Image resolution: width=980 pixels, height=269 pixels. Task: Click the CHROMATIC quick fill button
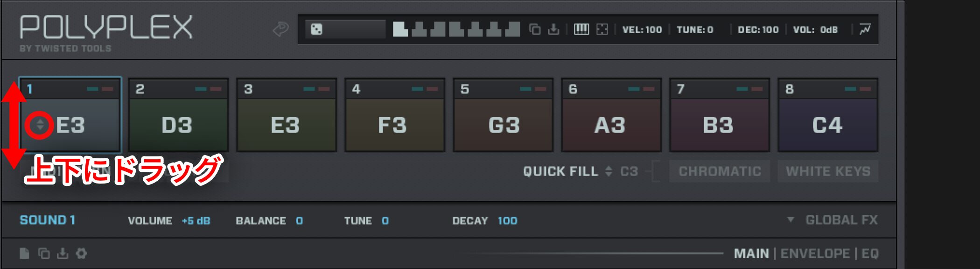tap(720, 171)
